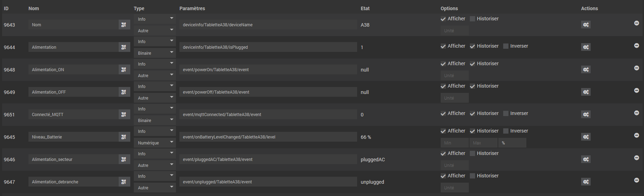Uncheck Afficher for Niveau_Batterie
Image resolution: width=644 pixels, height=196 pixels.
[x=443, y=131]
